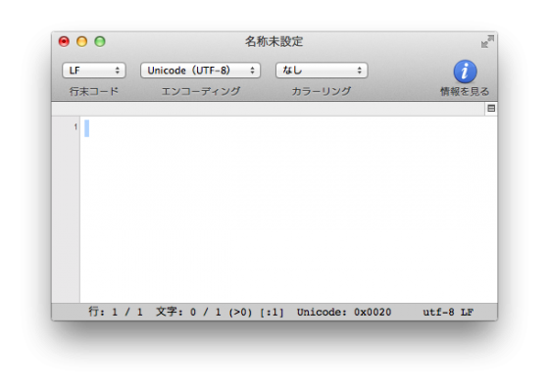The image size is (549, 392).
Task: Click the utf-8 LF status indicator
Action: click(x=448, y=312)
